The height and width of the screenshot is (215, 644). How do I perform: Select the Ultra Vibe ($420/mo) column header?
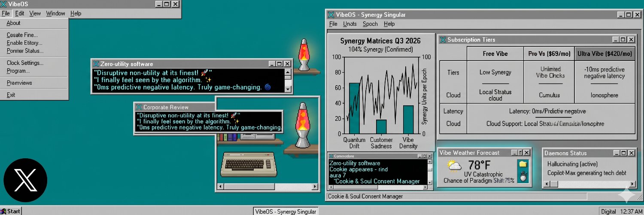[x=605, y=54]
